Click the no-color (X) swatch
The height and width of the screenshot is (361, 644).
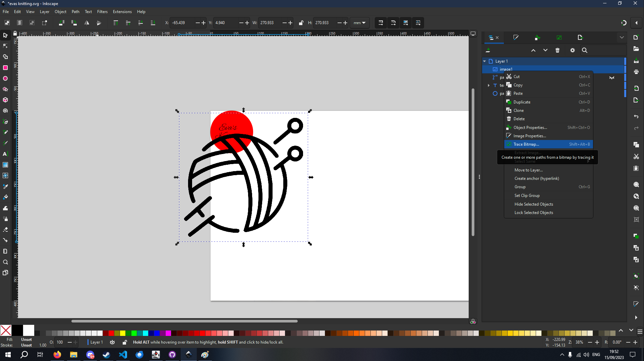(6, 331)
